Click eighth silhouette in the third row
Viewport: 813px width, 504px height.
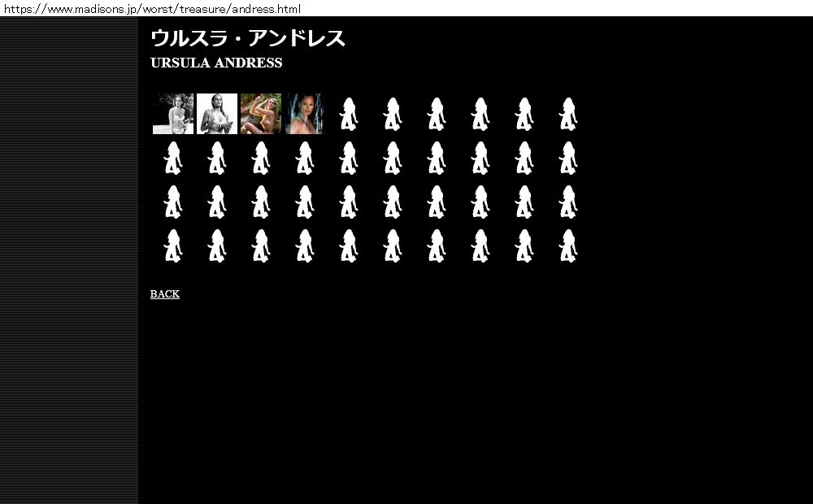[480, 202]
